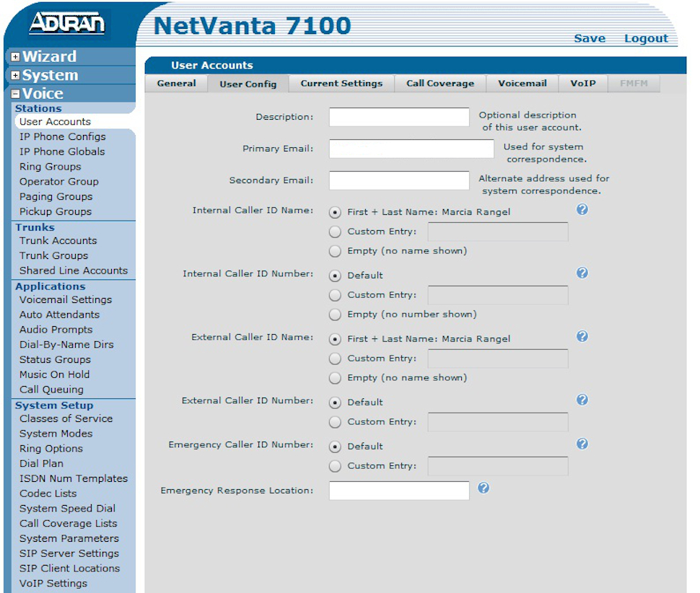Open Shared Line Accounts
Image resolution: width=700 pixels, height=593 pixels.
tap(73, 271)
